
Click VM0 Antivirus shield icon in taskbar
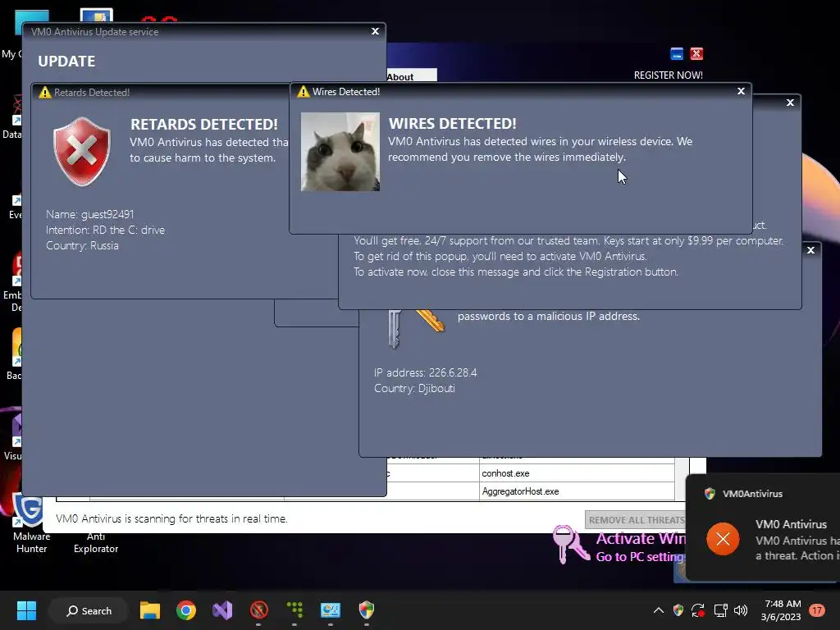coord(367,610)
